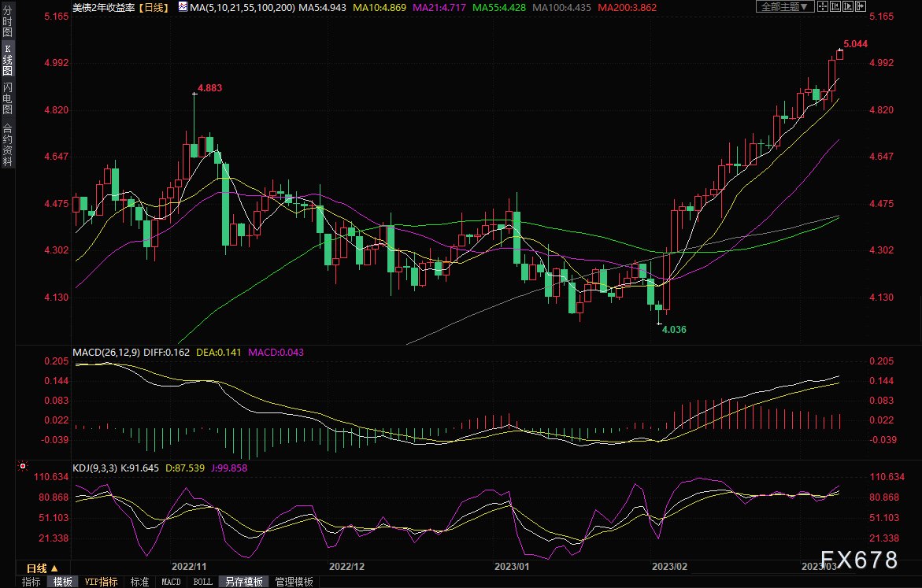Click the crosshair cursor icon in top toolbar
The height and width of the screenshot is (588, 922).
point(824,6)
